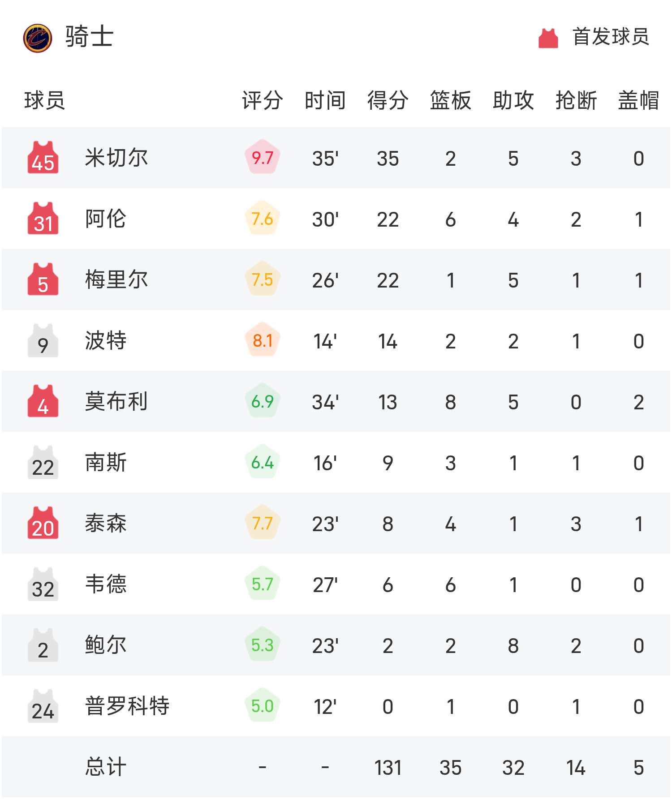Tap the gray number 24 jersey icon
672x799 pixels.
click(43, 706)
